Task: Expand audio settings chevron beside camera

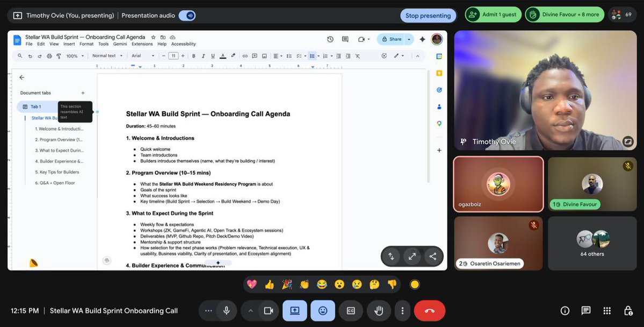Action: (250, 310)
